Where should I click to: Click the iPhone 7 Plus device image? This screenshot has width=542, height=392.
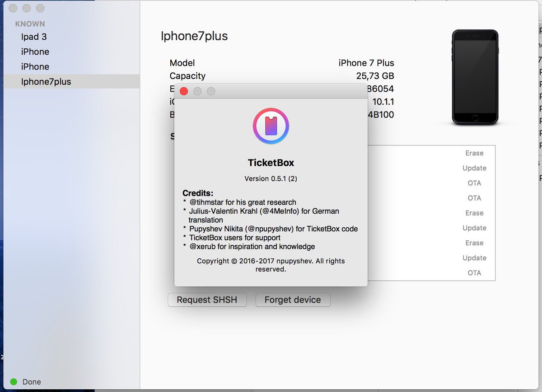475,77
